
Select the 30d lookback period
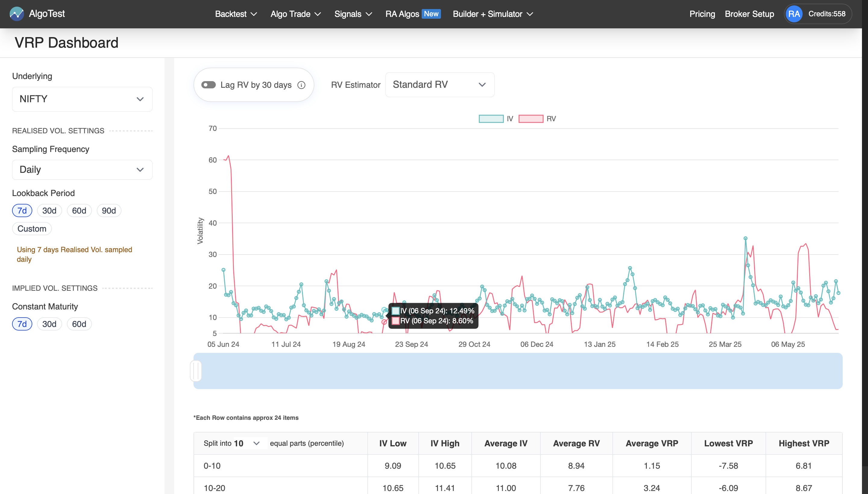[49, 211]
